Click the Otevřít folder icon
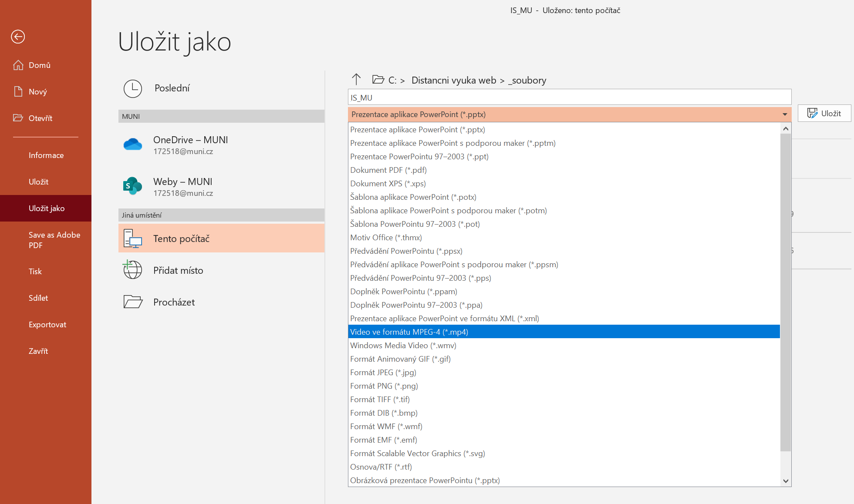The width and height of the screenshot is (854, 504). coord(18,118)
